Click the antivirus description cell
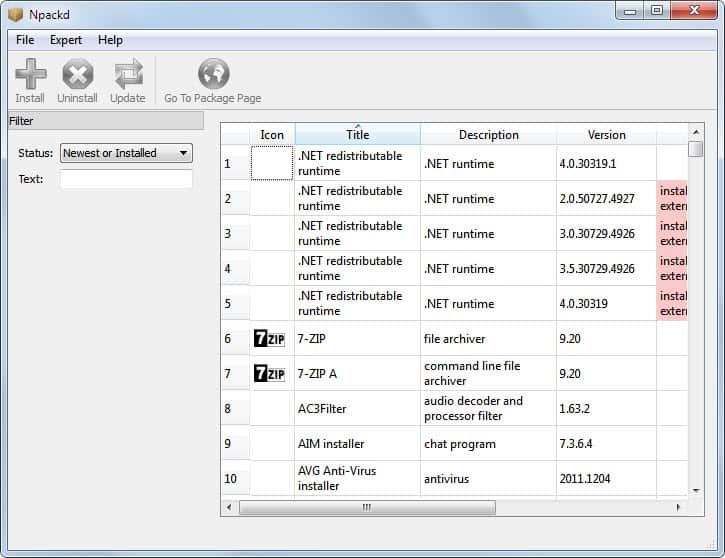Viewport: 725px width, 558px height. tap(488, 478)
